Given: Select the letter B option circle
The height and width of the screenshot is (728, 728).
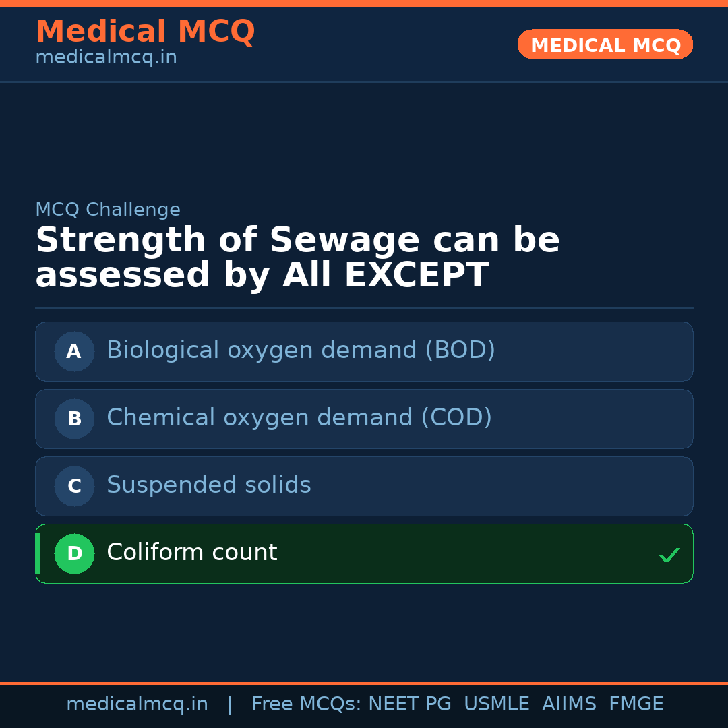Looking at the screenshot, I should point(74,419).
